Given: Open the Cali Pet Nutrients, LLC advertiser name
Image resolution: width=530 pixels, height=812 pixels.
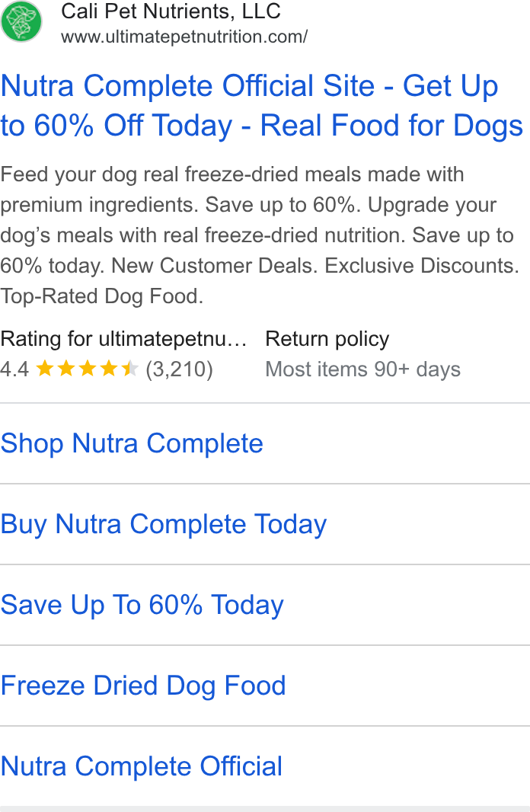Looking at the screenshot, I should pyautogui.click(x=171, y=11).
